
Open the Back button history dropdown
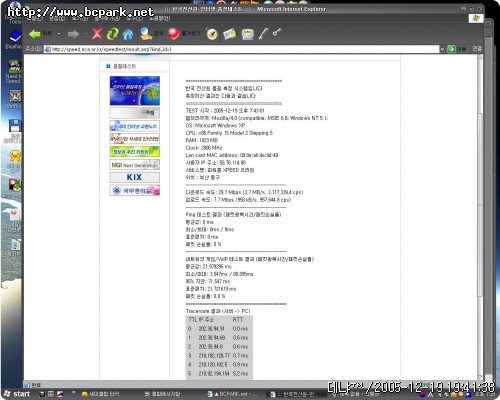click(59, 34)
